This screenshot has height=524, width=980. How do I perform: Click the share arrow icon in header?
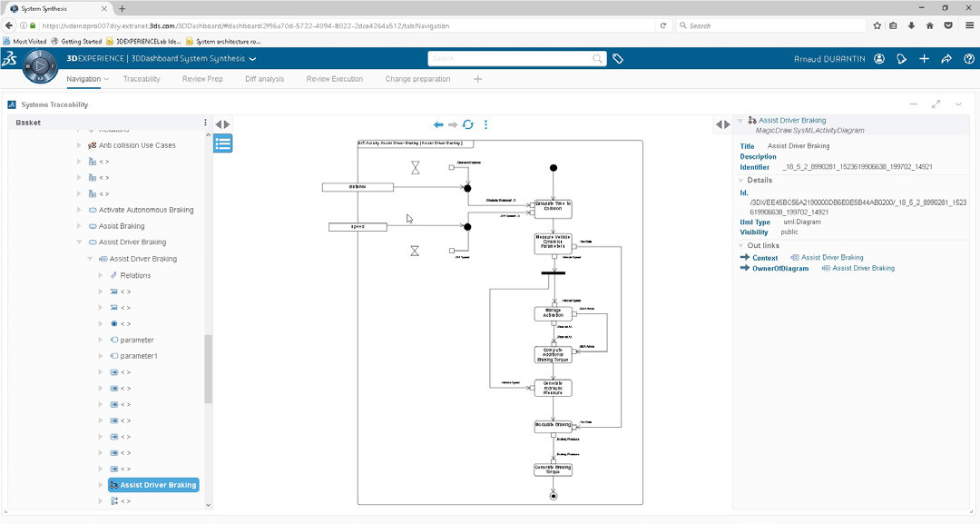pos(946,59)
